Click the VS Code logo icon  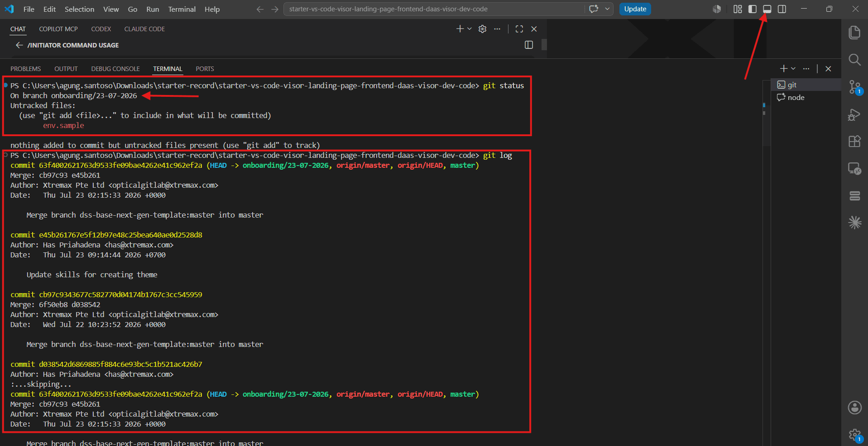point(9,9)
